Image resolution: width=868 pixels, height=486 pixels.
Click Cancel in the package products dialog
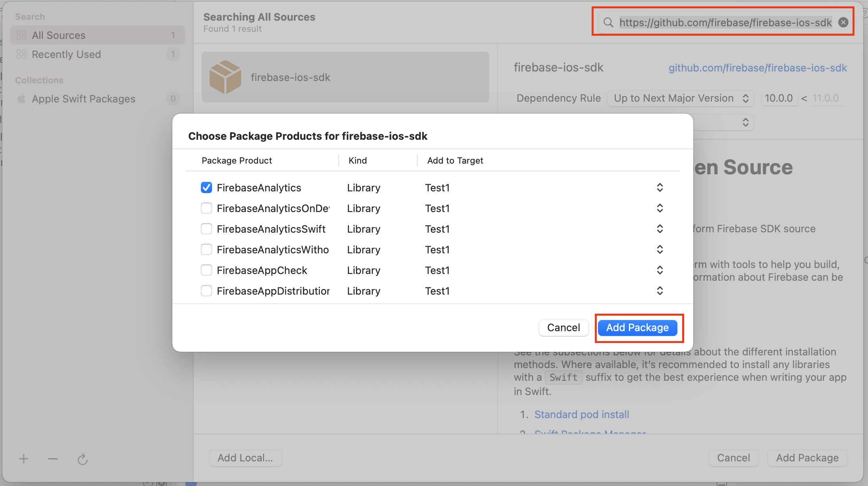(x=563, y=328)
